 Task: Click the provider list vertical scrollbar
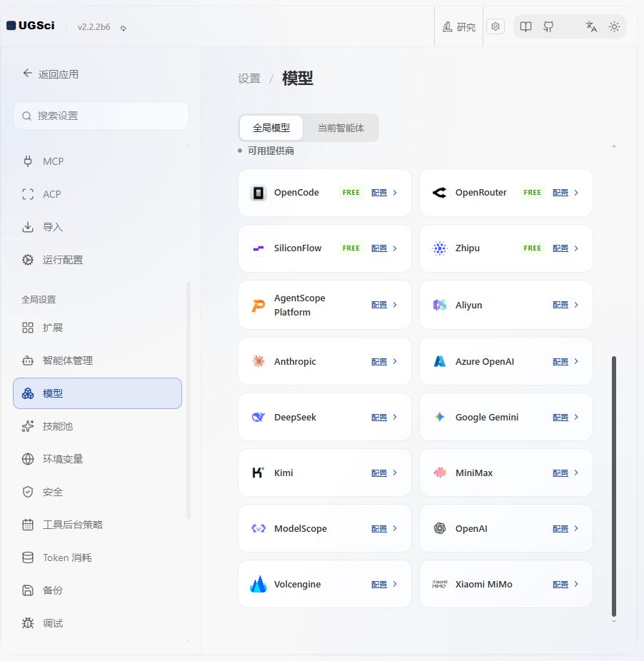point(614,487)
